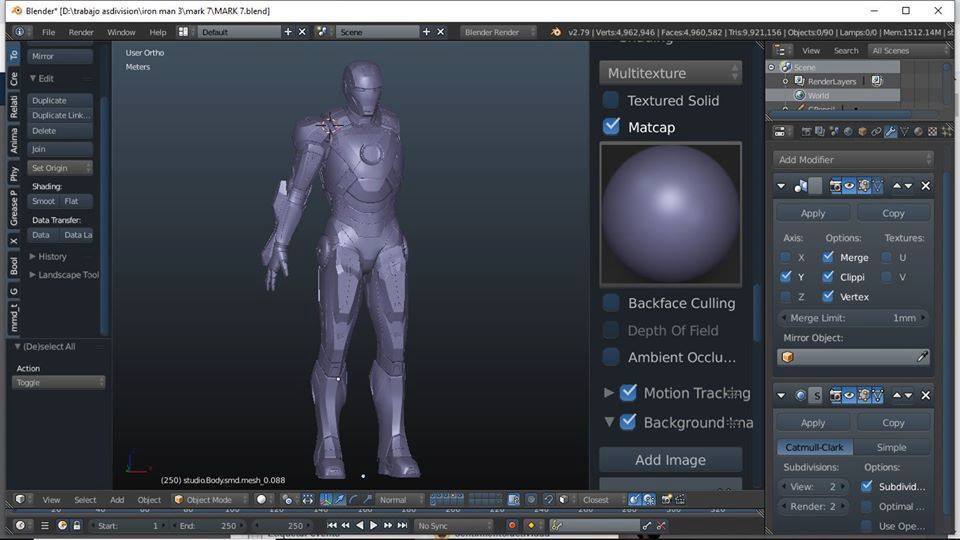Enable Ambient Occlusion checkbox
This screenshot has width=960, height=540.
click(x=611, y=356)
